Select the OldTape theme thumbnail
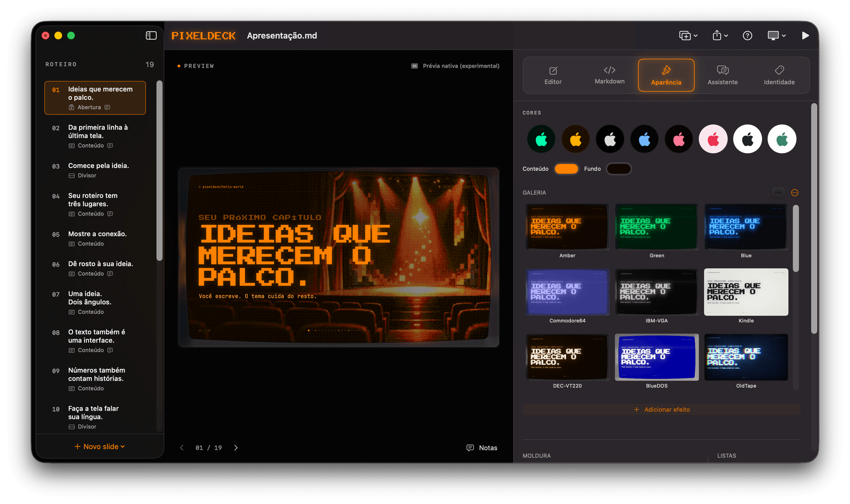Screen dimensions: 850x504 (x=746, y=357)
